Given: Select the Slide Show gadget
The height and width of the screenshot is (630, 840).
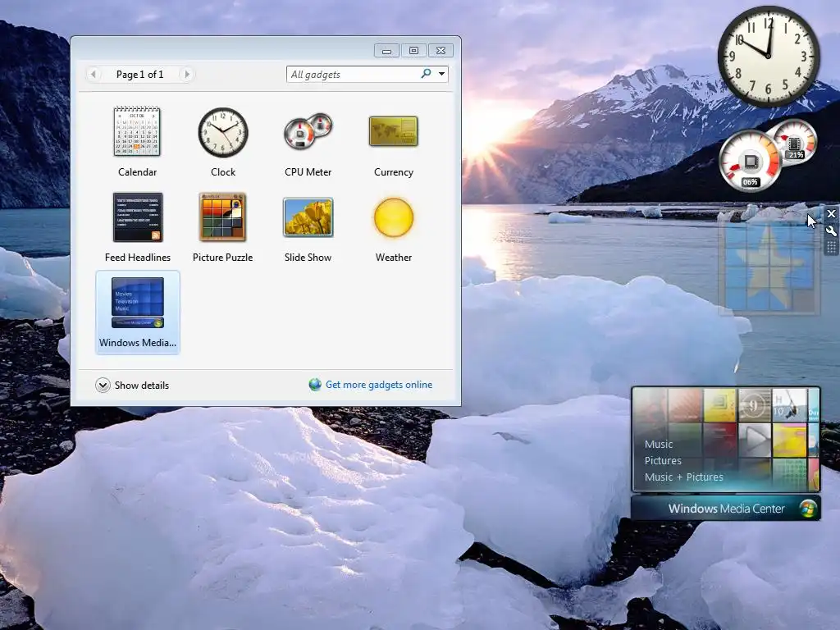Looking at the screenshot, I should pos(308,217).
